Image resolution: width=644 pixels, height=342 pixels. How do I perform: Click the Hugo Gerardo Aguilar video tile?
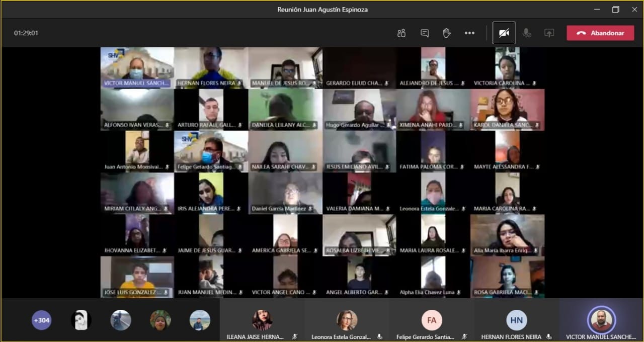[x=359, y=109]
